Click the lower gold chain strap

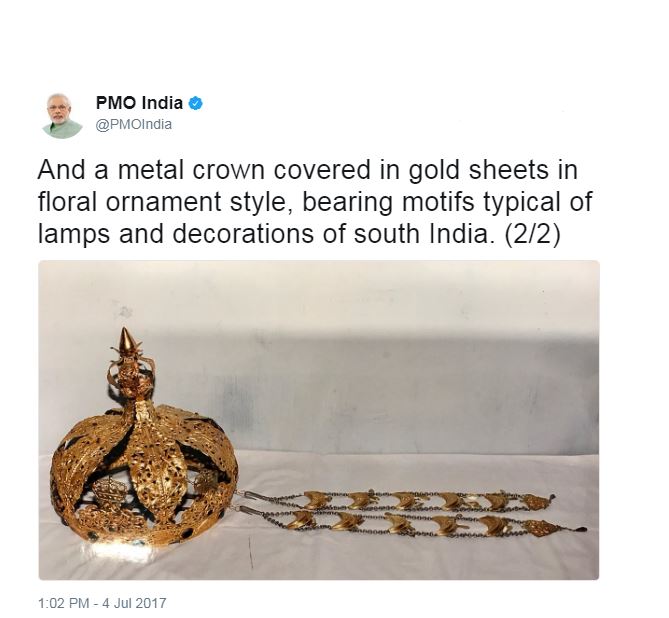(x=410, y=524)
